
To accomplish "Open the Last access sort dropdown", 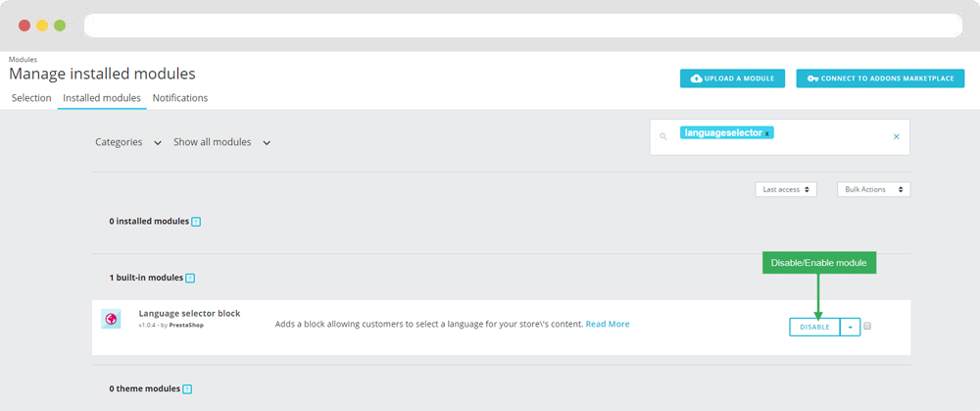I will (x=786, y=189).
